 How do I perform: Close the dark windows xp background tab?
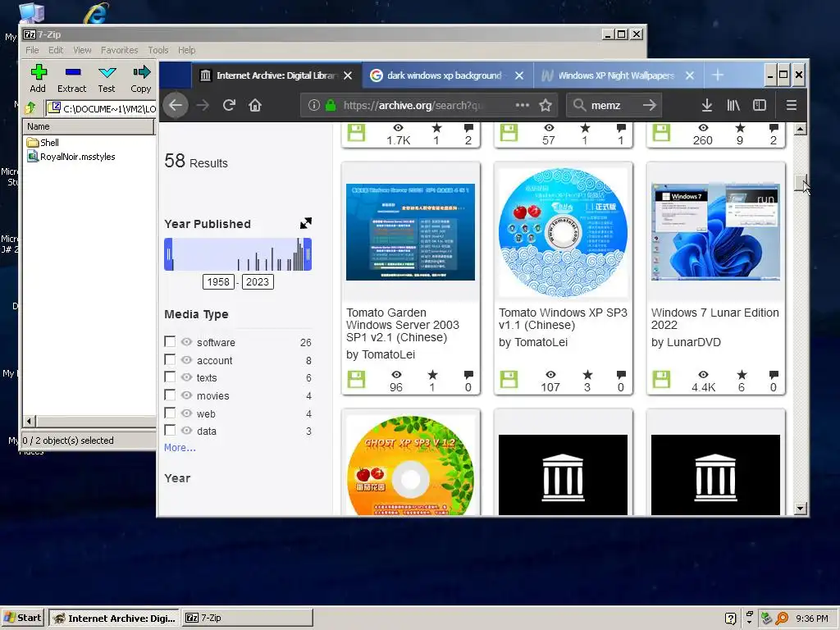[519, 75]
